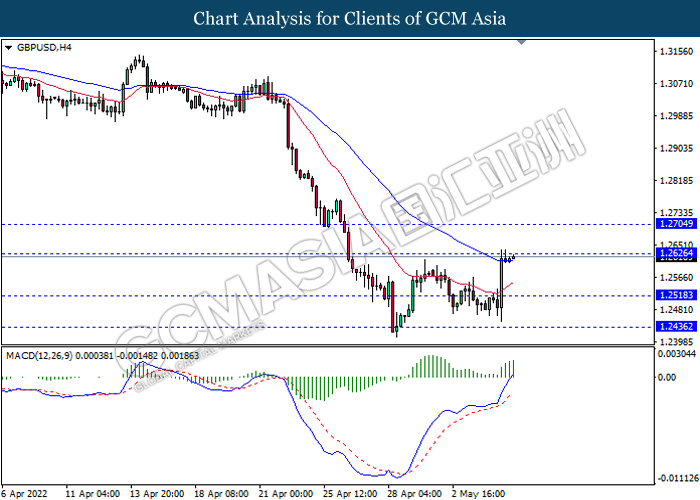The image size is (700, 500).
Task: Click the GBPUSD,H4 chart label
Action: pos(43,47)
